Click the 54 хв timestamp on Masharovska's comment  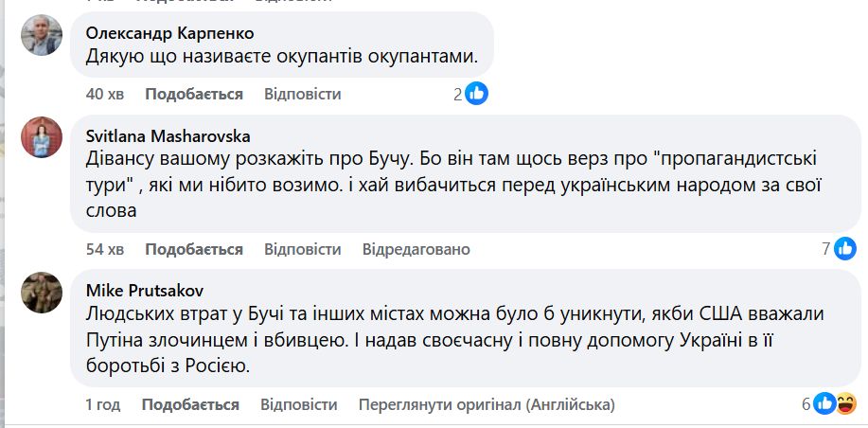coord(104,249)
